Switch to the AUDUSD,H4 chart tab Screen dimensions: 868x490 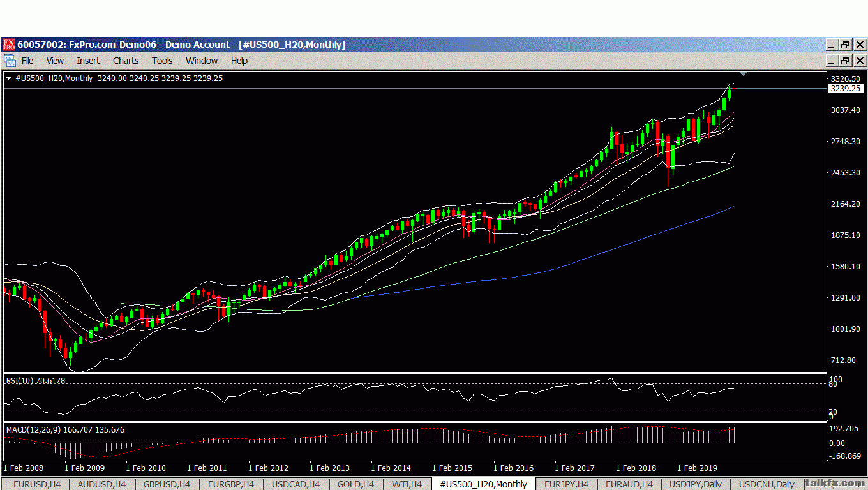[x=101, y=484]
